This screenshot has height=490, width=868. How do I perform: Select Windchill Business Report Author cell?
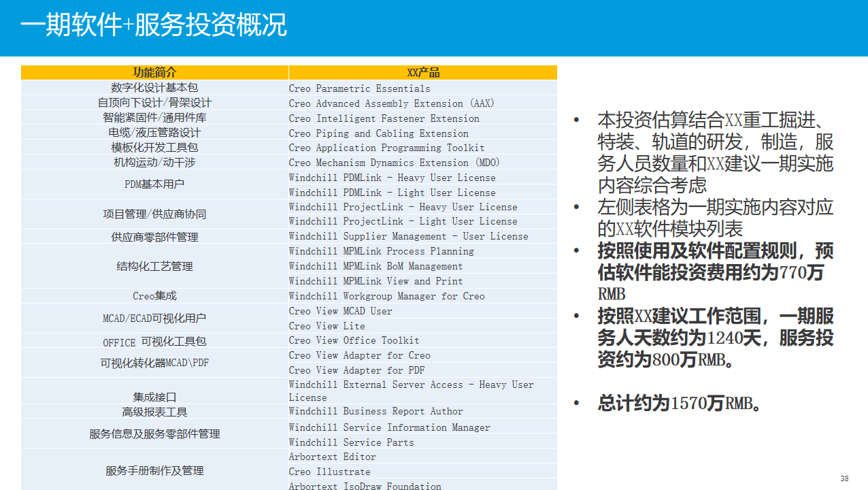[x=422, y=412]
